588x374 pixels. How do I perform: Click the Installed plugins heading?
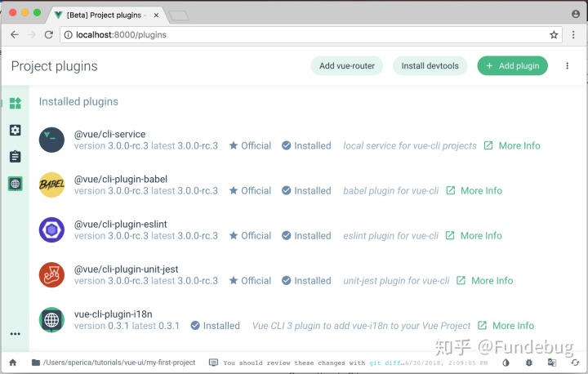(x=78, y=101)
